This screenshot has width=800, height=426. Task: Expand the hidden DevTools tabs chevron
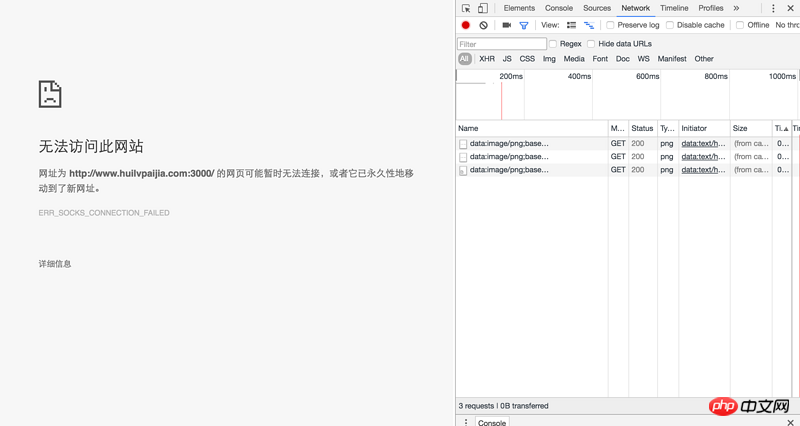(x=736, y=8)
